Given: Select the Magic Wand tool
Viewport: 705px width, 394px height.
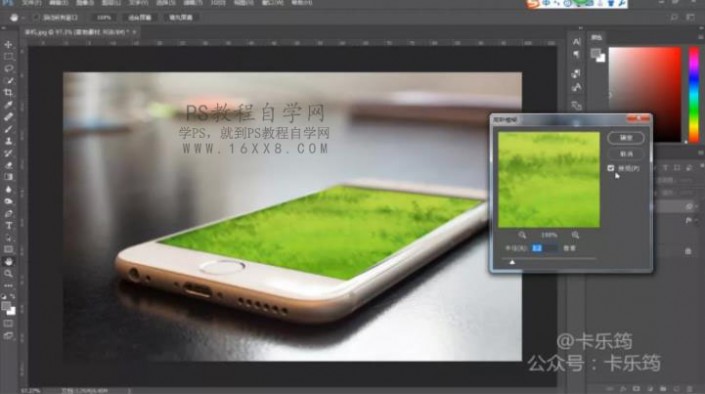Looking at the screenshot, I should tap(9, 81).
